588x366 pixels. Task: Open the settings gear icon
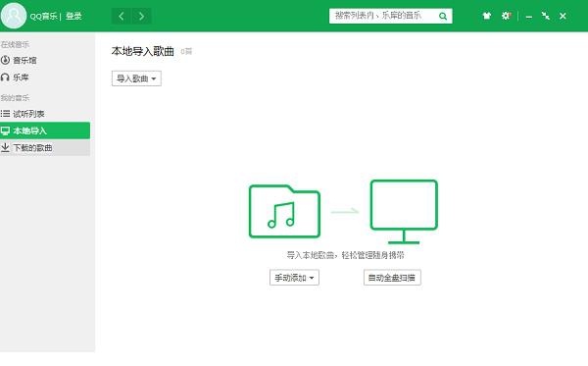point(507,16)
